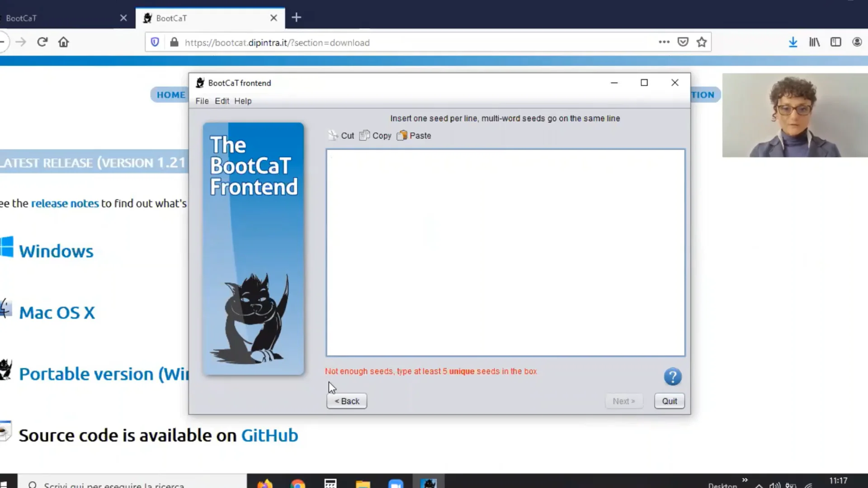Click the Paste clipboard icon
The image size is (868, 488).
402,136
